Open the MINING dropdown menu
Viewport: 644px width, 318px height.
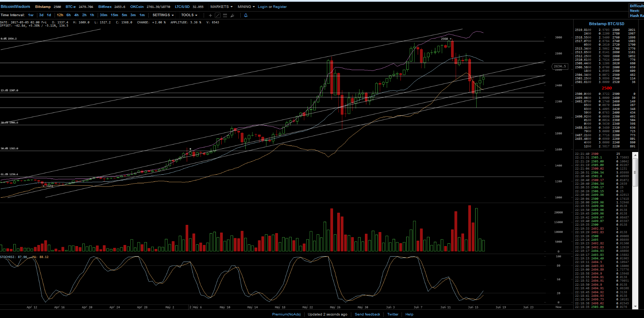click(246, 7)
